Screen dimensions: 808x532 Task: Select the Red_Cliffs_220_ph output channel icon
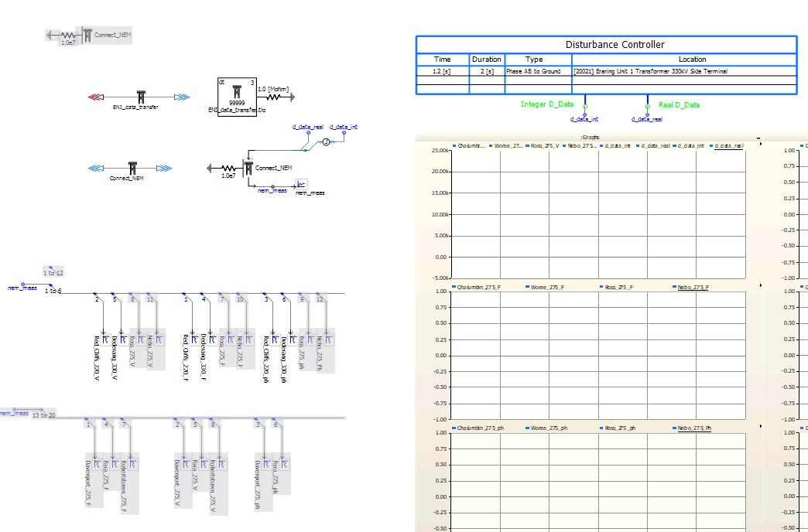coord(276,339)
